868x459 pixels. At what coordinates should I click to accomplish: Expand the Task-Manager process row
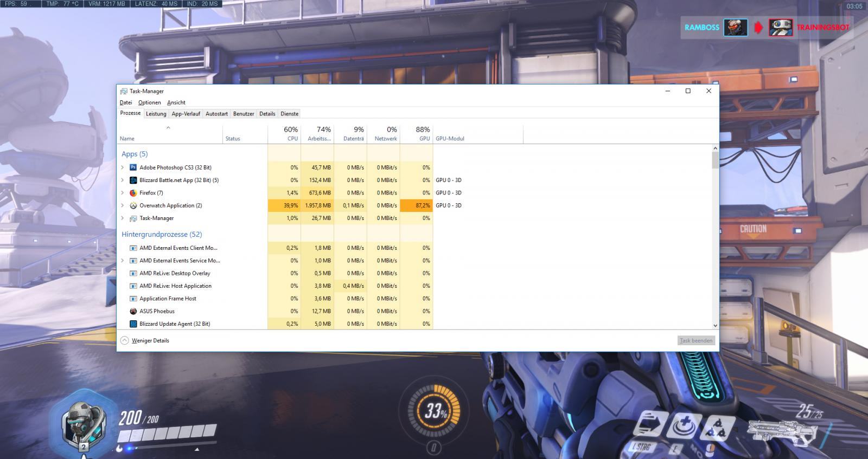tap(122, 218)
